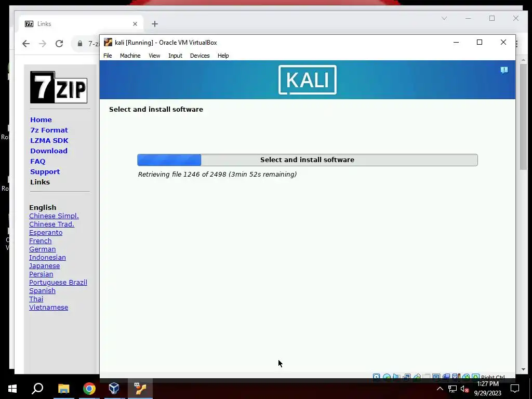Open the LZMA SDK link
The image size is (532, 399).
coord(49,140)
